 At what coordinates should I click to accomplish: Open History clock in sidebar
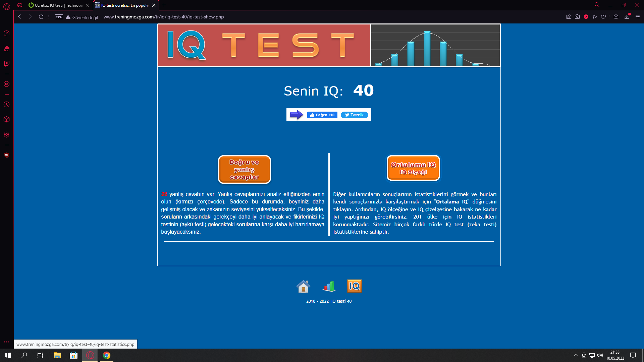(x=6, y=105)
